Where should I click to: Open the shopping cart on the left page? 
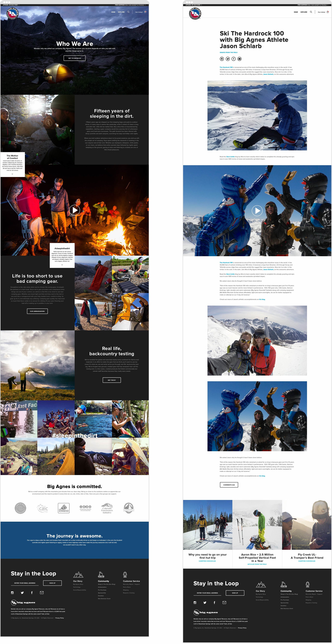(x=145, y=12)
